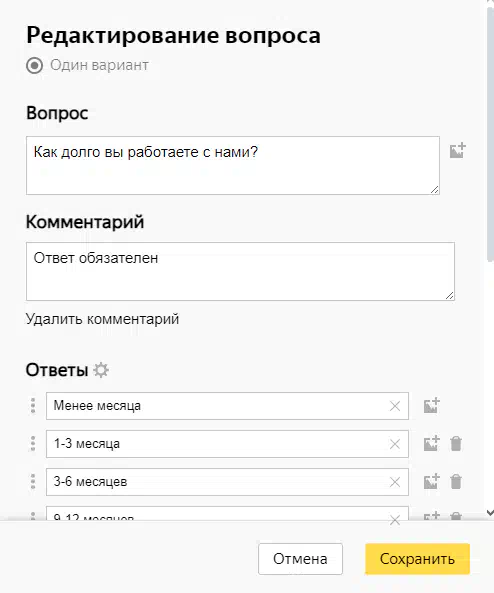This screenshot has height=593, width=494.
Task: Click the 'Редактирование вопроса' heading
Action: [x=174, y=36]
